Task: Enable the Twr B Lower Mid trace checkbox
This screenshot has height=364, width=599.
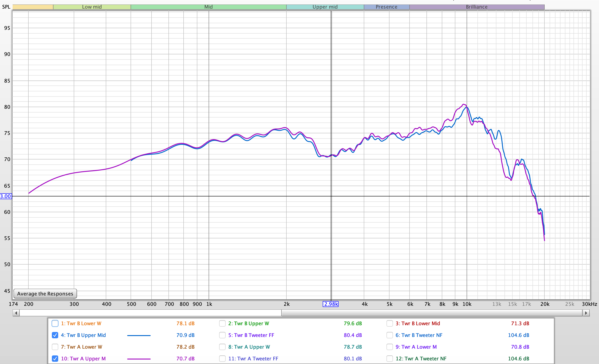Action: 389,323
